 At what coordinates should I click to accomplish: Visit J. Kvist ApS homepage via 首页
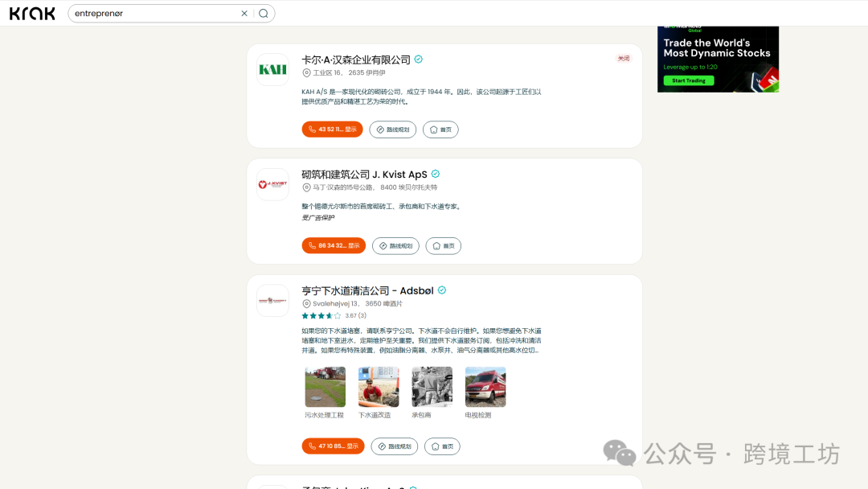[x=443, y=245]
